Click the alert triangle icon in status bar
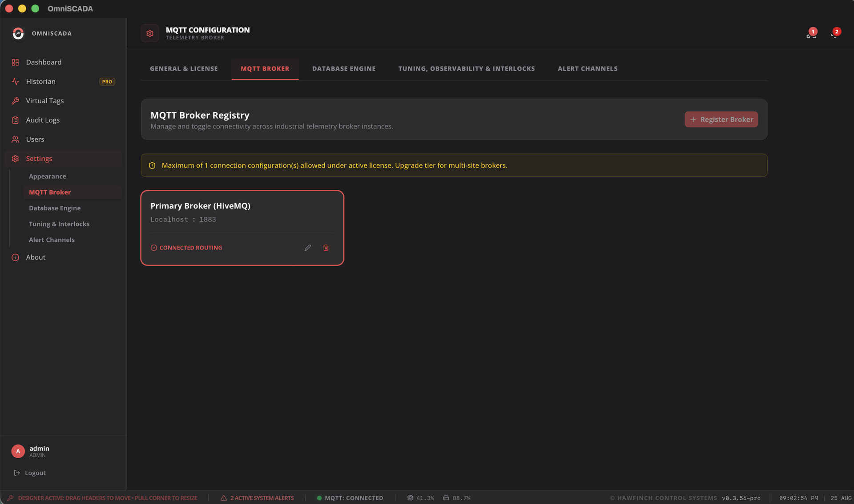The height and width of the screenshot is (504, 854). [x=224, y=498]
